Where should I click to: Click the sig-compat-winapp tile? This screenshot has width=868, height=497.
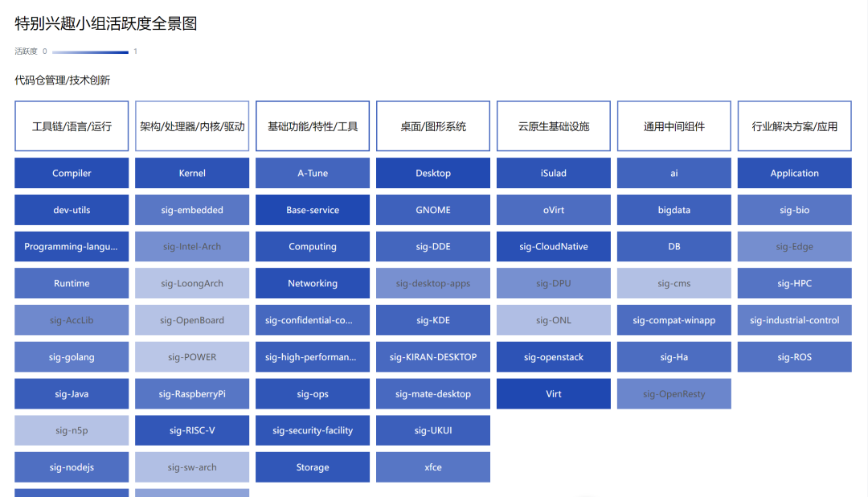pos(674,320)
